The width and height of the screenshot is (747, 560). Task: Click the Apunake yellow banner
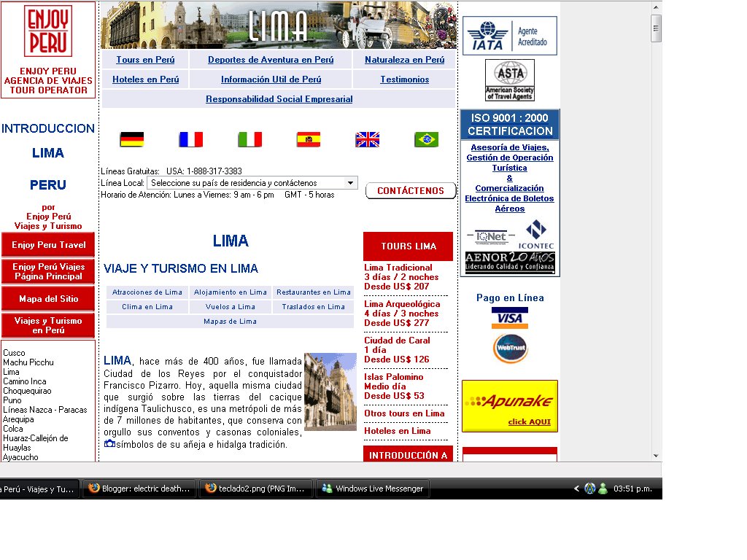(510, 406)
